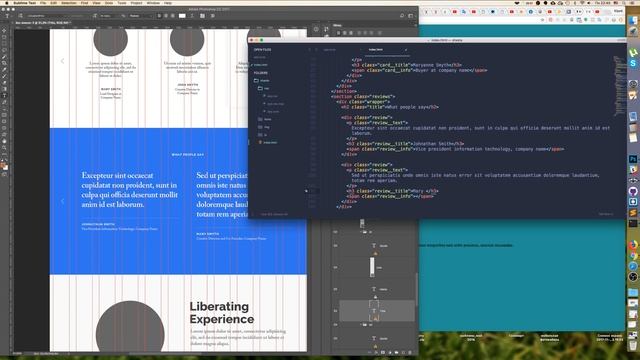Open the Type tool preset picker
Image resolution: width=640 pixels, height=360 pixels.
pyautogui.click(x=8, y=16)
